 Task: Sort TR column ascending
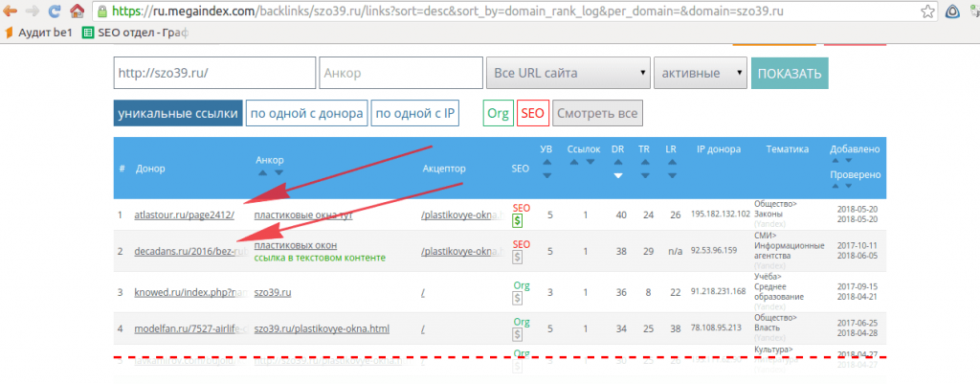[644, 163]
